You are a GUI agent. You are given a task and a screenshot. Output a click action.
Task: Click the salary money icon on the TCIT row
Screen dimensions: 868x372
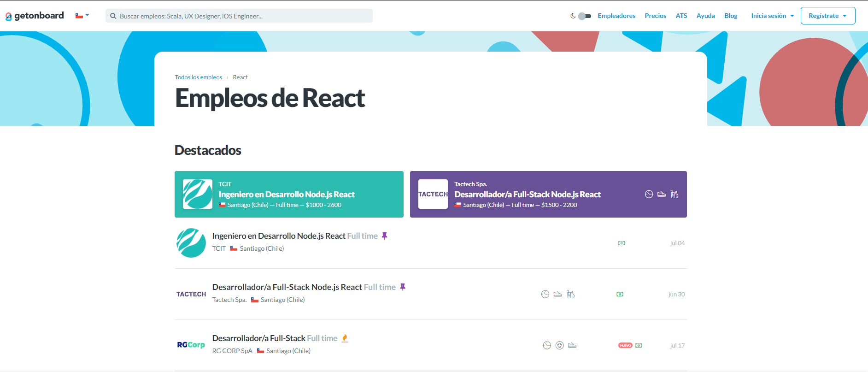pyautogui.click(x=622, y=243)
